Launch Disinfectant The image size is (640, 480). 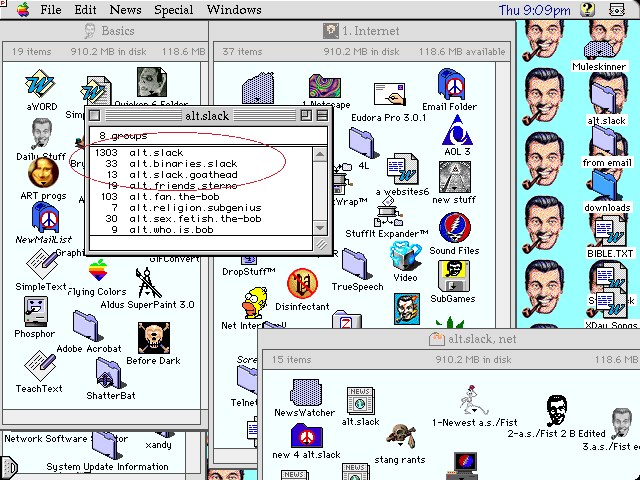tap(302, 284)
